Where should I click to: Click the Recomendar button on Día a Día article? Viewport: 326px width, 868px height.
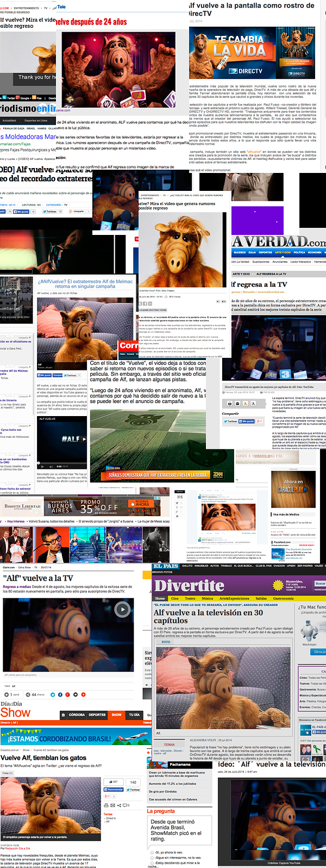[x=114, y=789]
